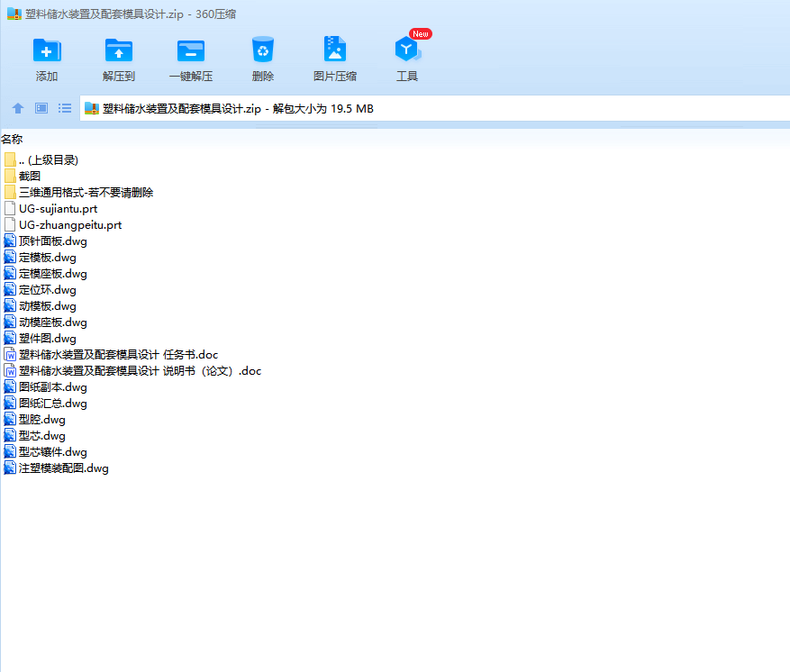Click the zip archive icon in the path bar
790x672 pixels.
pyautogui.click(x=91, y=108)
